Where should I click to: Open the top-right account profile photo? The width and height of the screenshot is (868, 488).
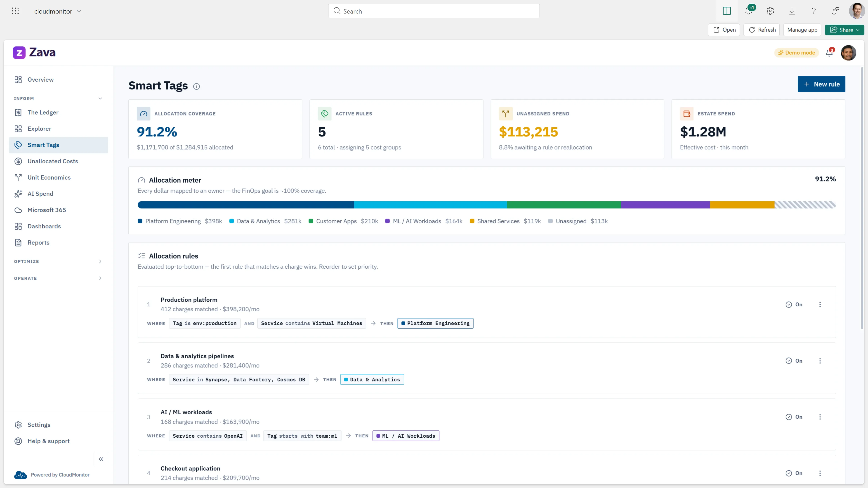point(857,11)
